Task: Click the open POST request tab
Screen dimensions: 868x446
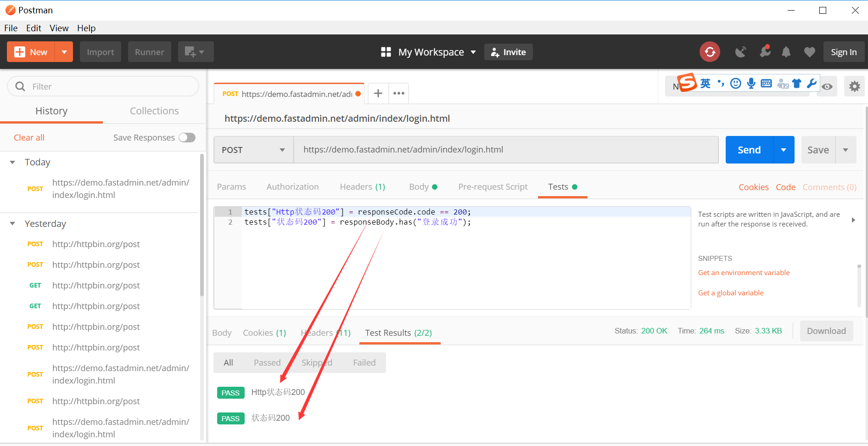Action: [289, 94]
